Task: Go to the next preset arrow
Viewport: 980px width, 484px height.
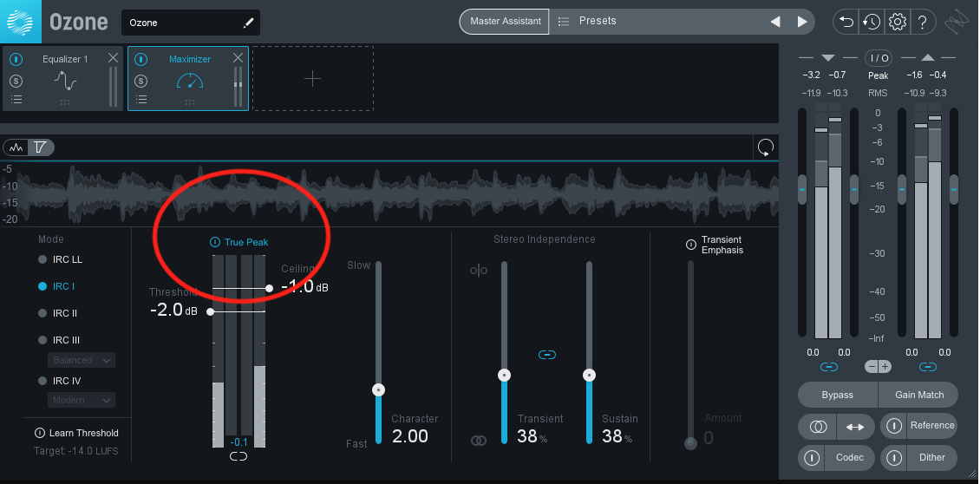Action: point(802,22)
